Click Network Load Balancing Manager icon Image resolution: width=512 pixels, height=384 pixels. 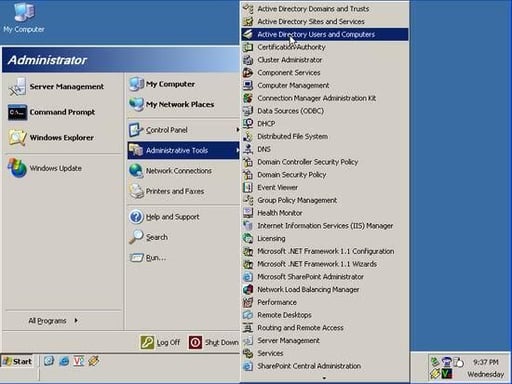(x=248, y=289)
